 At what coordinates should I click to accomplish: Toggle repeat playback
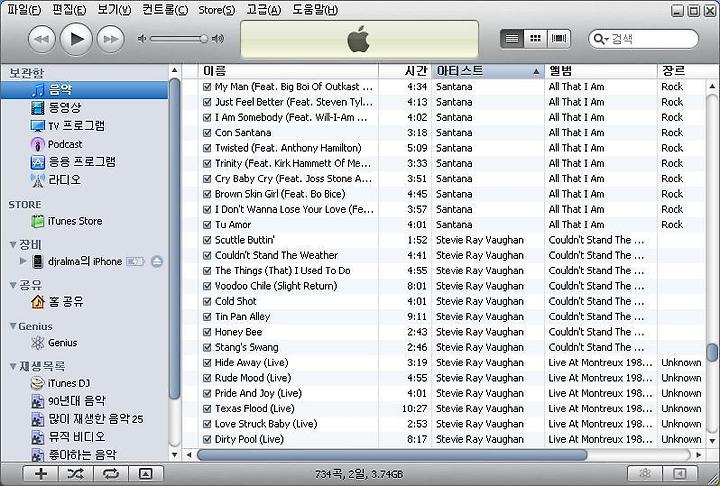pos(110,474)
